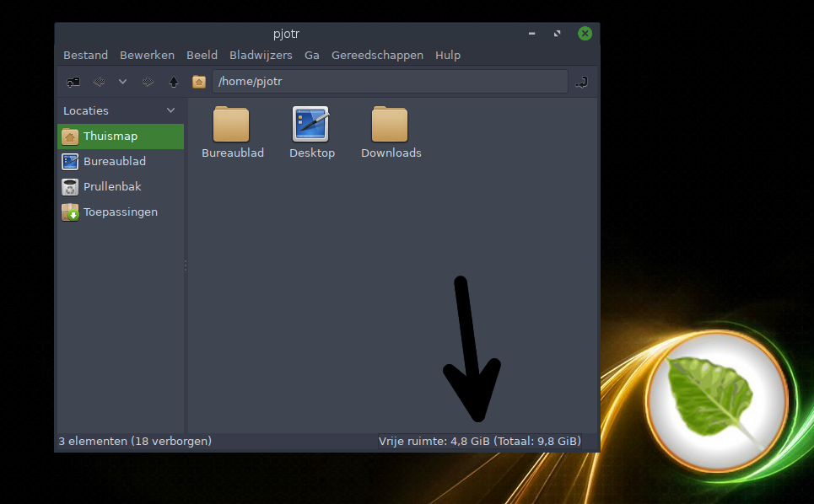This screenshot has width=814, height=504.
Task: Open the Ga menu
Action: click(311, 55)
